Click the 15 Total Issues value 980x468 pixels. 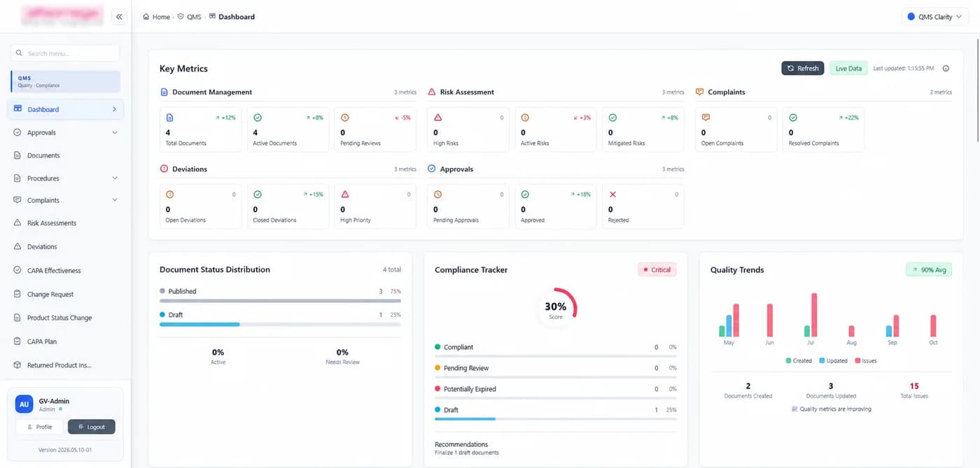[x=914, y=386]
